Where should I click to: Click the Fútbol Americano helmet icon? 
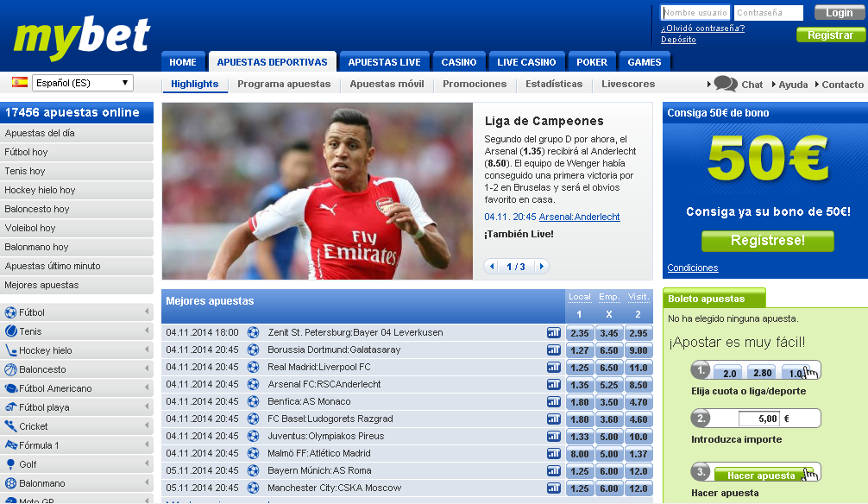10,388
